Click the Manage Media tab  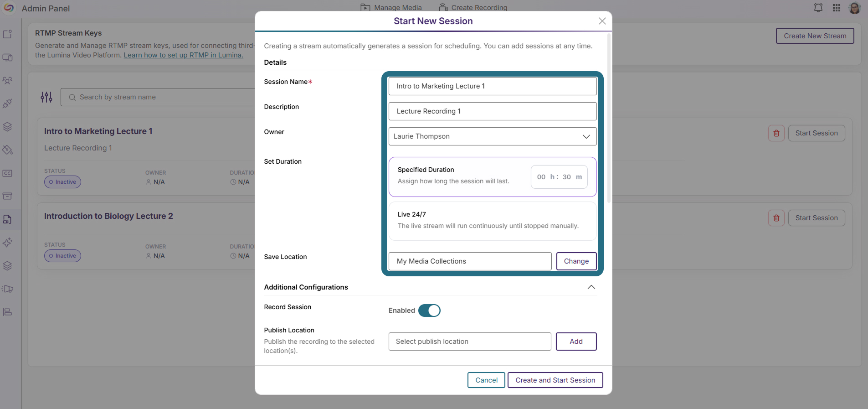[x=391, y=8]
